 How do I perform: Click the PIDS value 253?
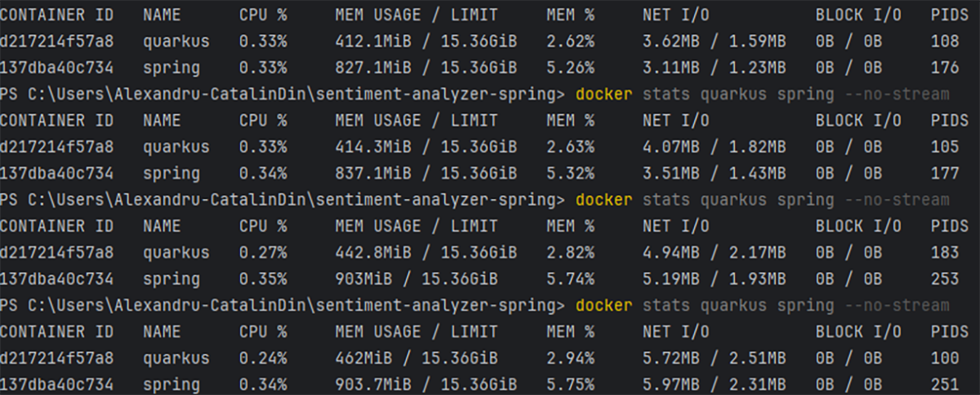[x=945, y=278]
